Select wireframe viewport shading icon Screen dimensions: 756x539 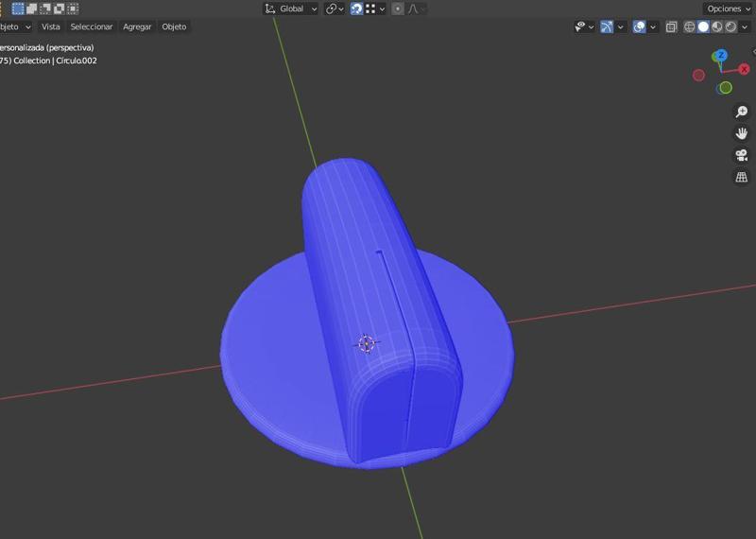click(690, 27)
